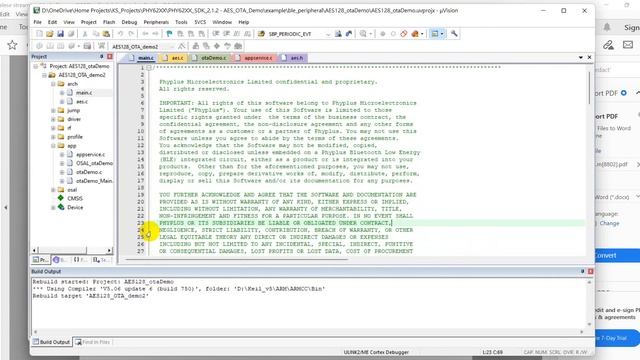
Task: Switch to the aes.c editor tab
Action: pyautogui.click(x=174, y=58)
